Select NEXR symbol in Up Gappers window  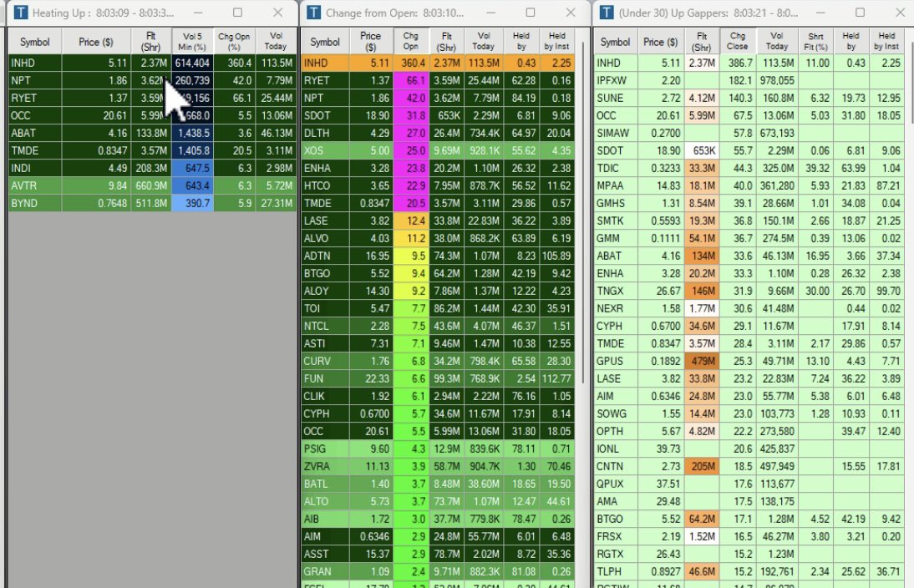(x=610, y=307)
